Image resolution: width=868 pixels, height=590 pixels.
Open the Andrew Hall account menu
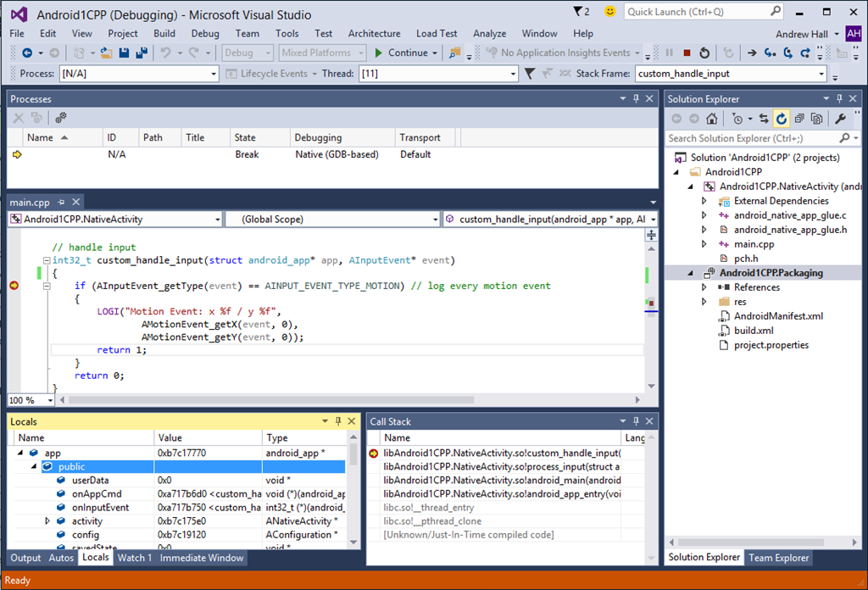click(807, 34)
